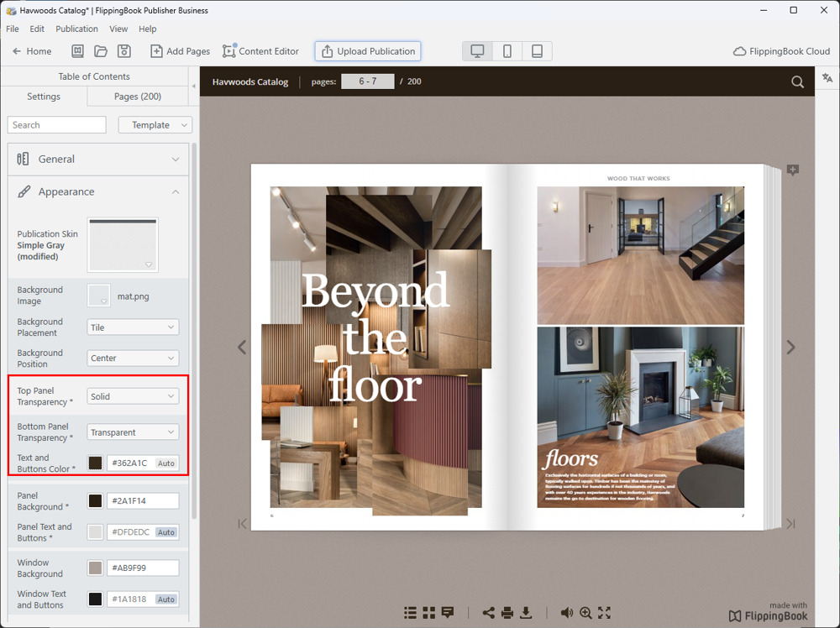This screenshot has width=840, height=628.
Task: Click the Panel Background color swatch
Action: tap(96, 501)
